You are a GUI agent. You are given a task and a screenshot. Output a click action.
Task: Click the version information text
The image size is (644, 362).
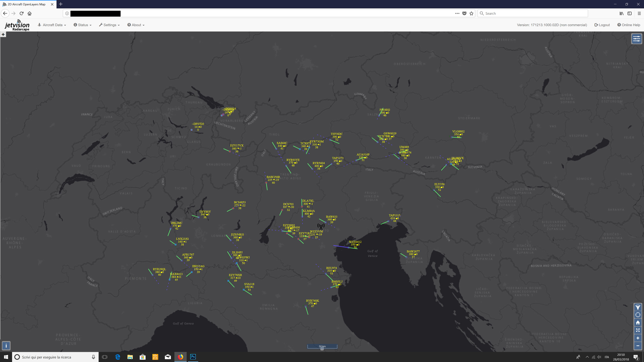click(552, 25)
